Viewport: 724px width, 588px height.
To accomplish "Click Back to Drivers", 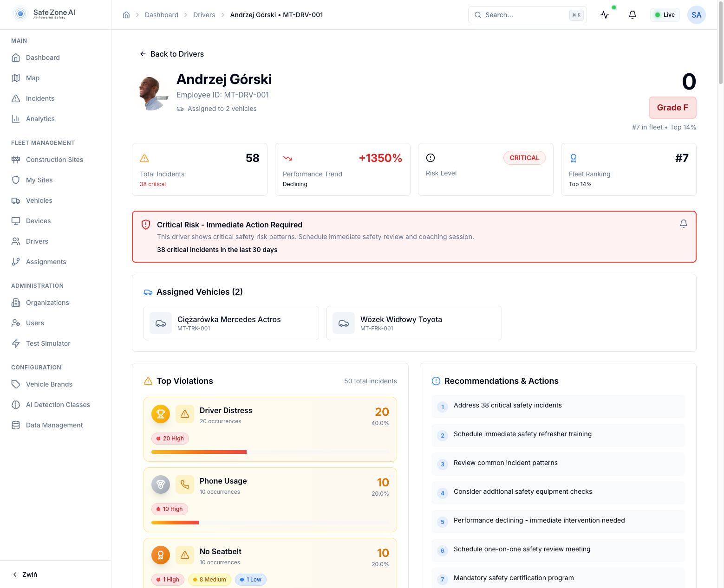I will click(172, 54).
